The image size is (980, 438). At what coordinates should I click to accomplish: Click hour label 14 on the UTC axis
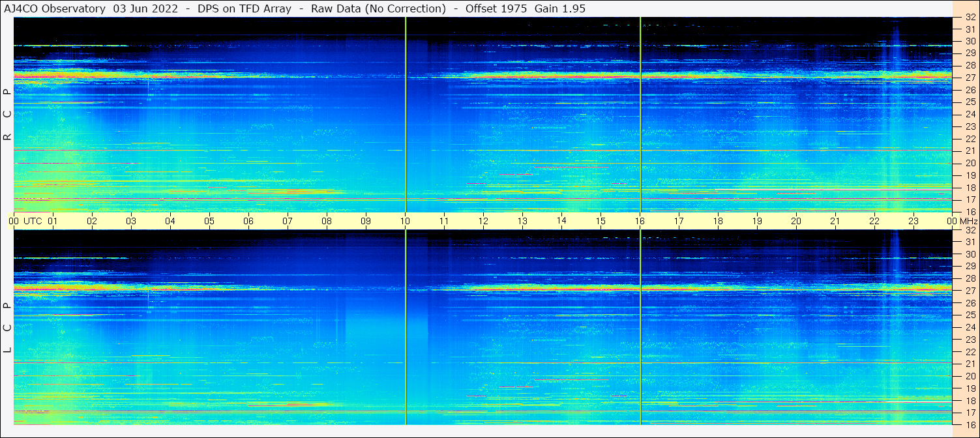[561, 221]
